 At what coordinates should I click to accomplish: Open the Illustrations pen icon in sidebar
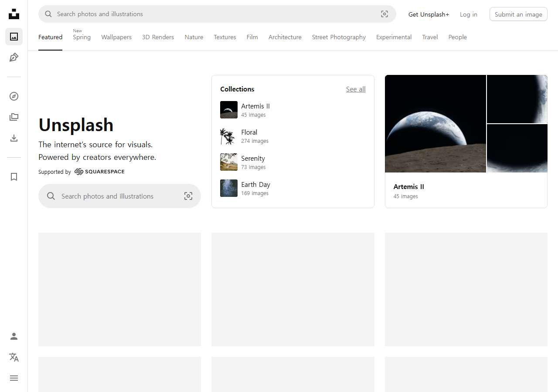(14, 57)
